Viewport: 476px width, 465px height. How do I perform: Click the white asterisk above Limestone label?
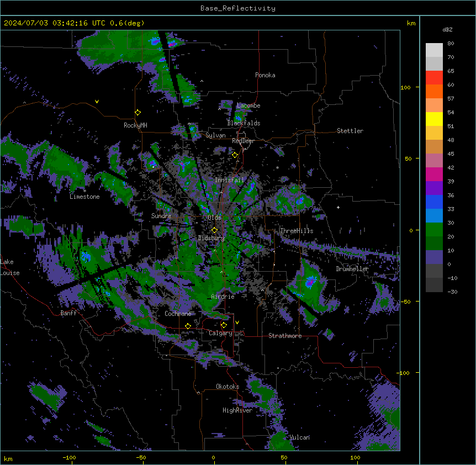(x=84, y=191)
